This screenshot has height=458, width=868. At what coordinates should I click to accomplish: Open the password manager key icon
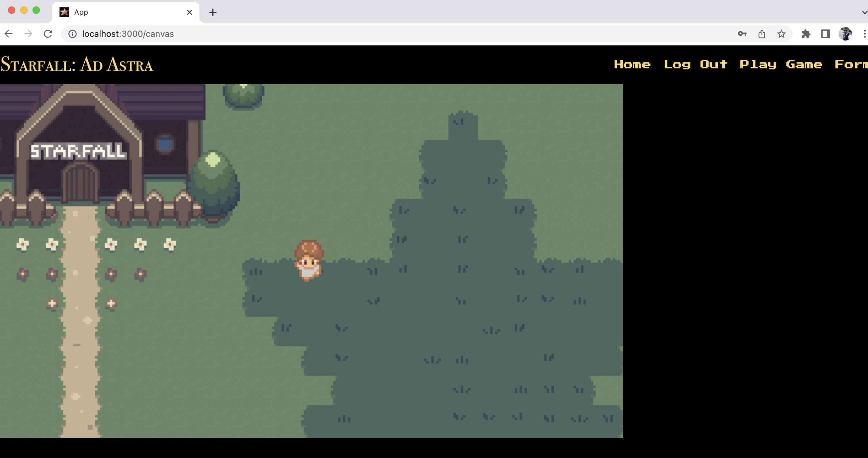coord(742,34)
